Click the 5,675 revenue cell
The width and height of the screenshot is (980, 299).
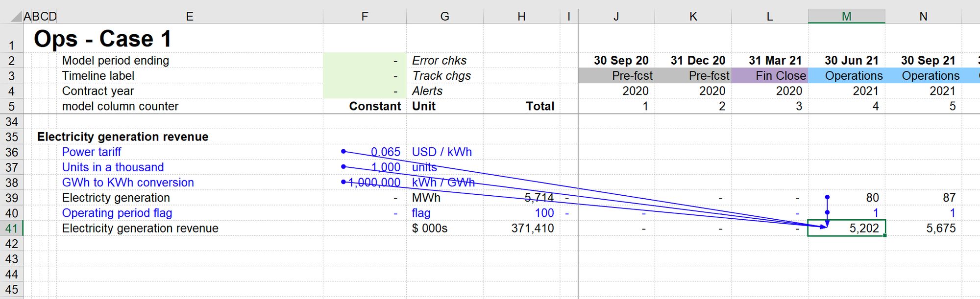click(941, 228)
